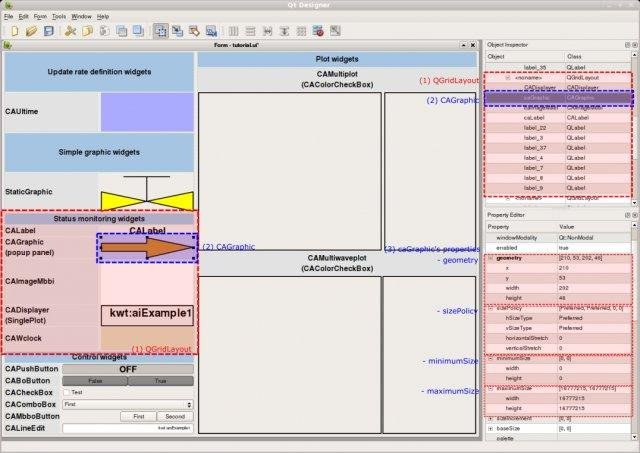The height and width of the screenshot is (453, 640).
Task: Toggle the CACheckBox Test checkbox
Action: coord(67,392)
